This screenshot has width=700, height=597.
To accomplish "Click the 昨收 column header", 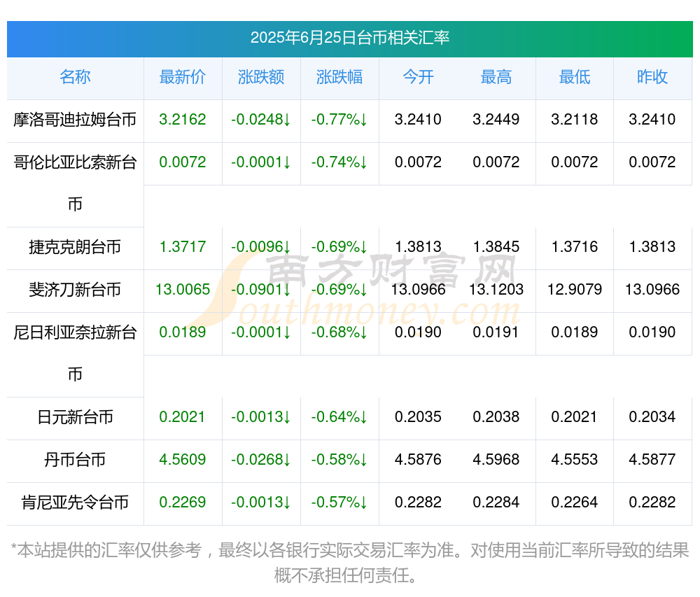I will [652, 77].
